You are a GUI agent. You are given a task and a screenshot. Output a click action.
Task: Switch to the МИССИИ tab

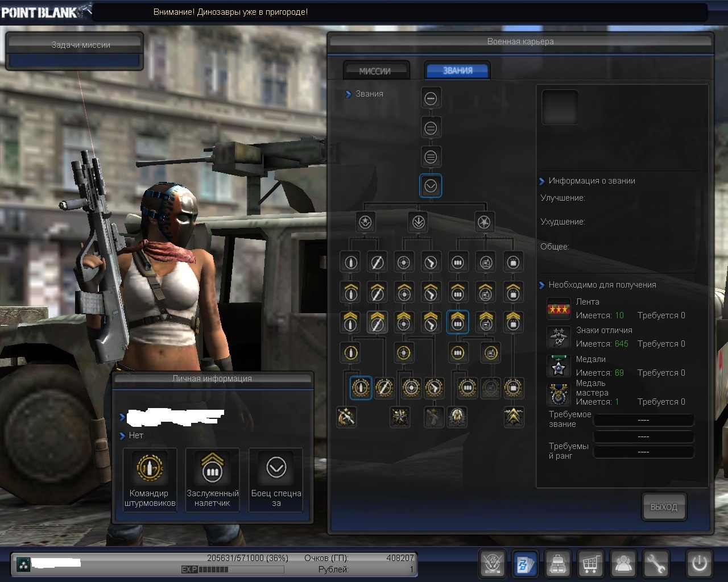(375, 71)
